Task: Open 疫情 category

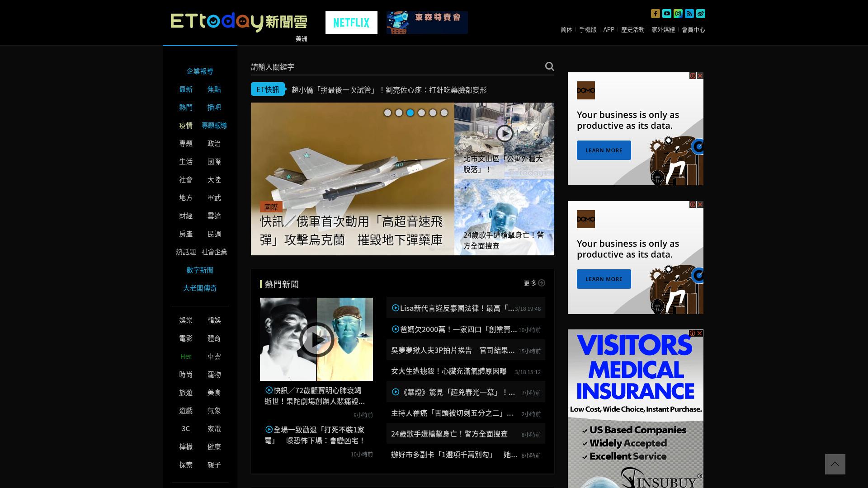Action: (186, 125)
